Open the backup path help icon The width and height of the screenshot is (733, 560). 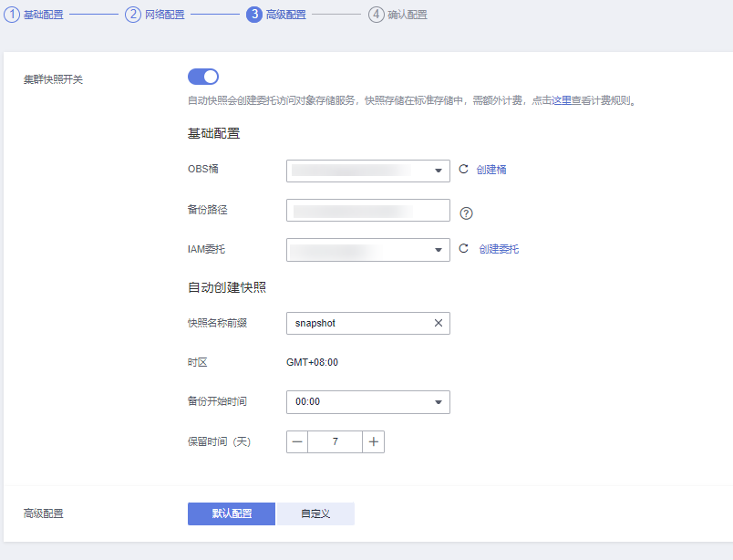coord(466,213)
